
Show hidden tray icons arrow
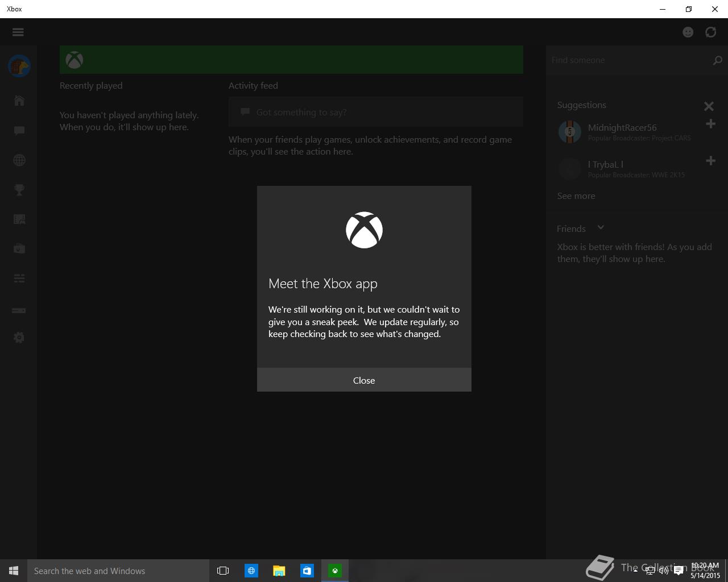(635, 571)
